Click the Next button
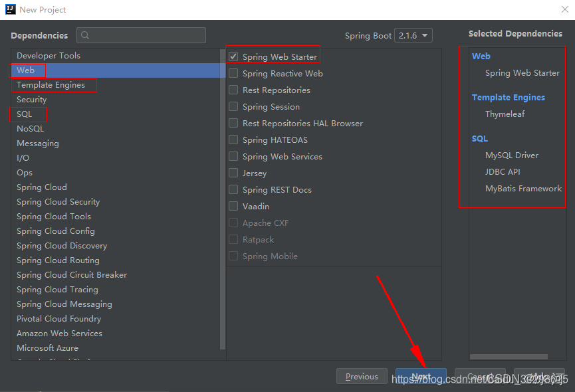The image size is (575, 392). pyautogui.click(x=421, y=376)
